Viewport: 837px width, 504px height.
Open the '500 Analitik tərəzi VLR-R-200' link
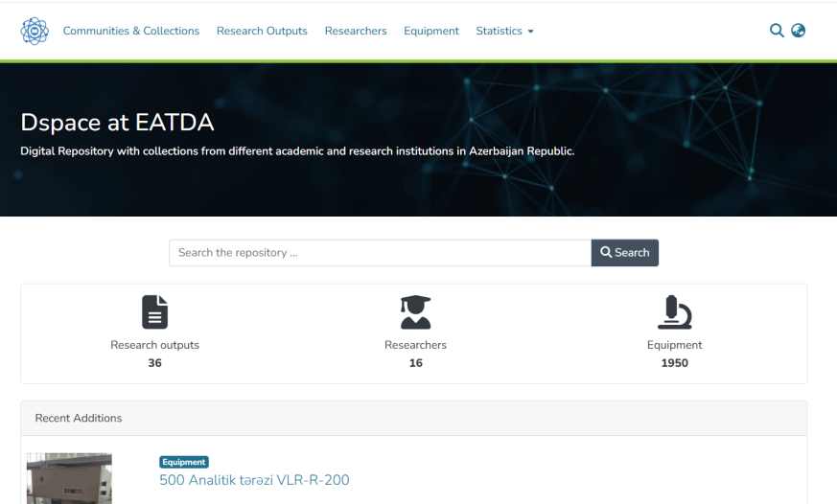pyautogui.click(x=254, y=480)
